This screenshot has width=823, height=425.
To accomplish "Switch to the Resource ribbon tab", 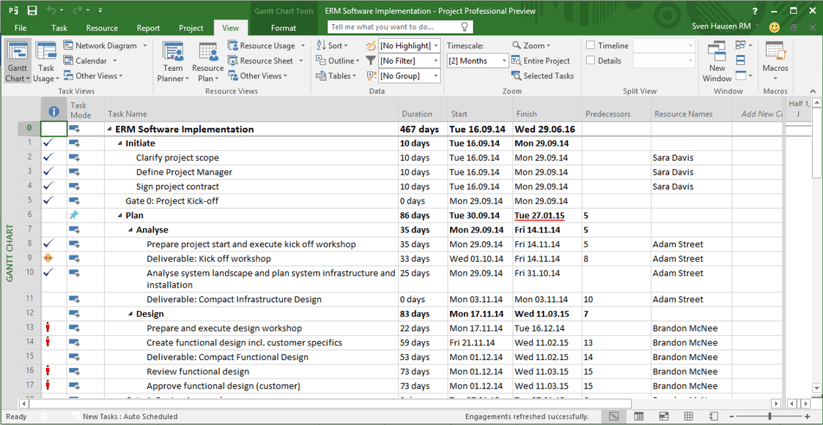I will coord(101,28).
